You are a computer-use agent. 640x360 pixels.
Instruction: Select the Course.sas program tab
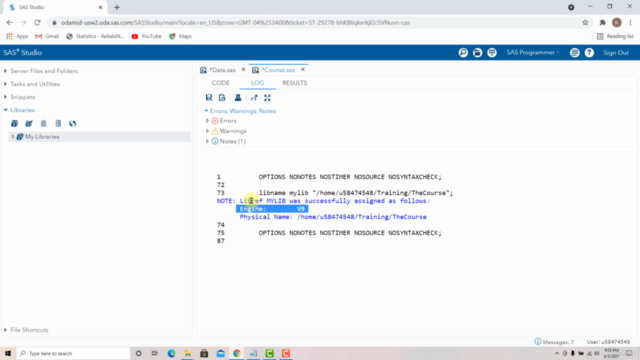278,70
